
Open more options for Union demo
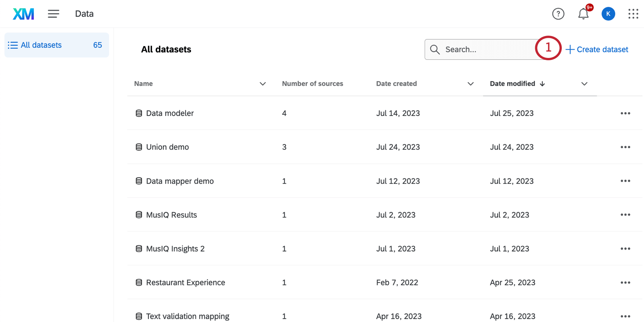pyautogui.click(x=625, y=147)
